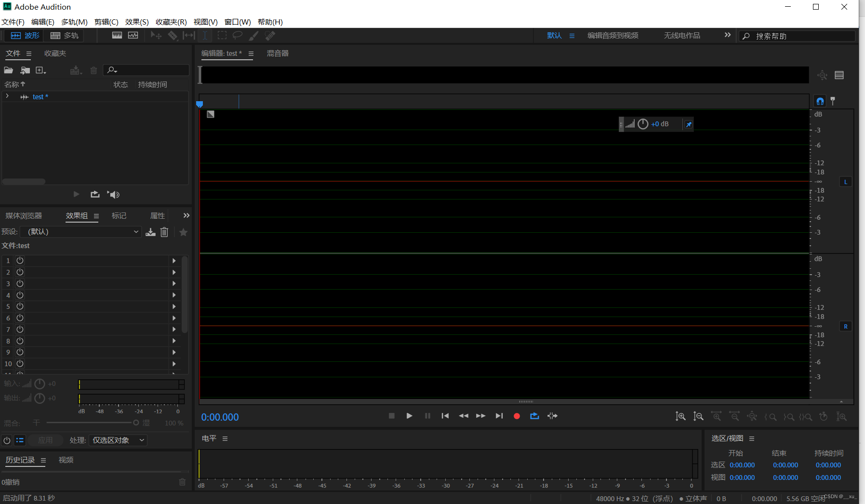This screenshot has width=865, height=504.
Task: Toggle the right channel R button
Action: point(846,326)
